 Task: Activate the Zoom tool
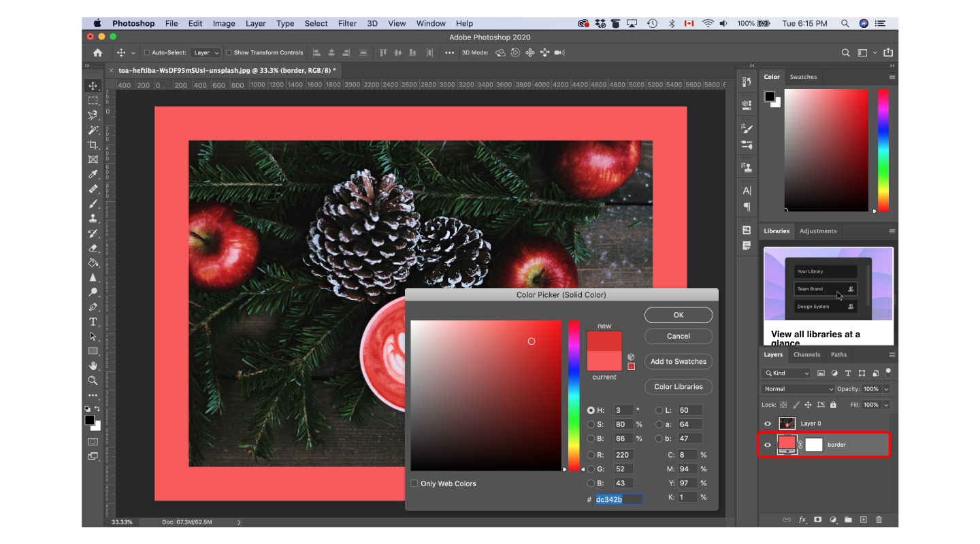pyautogui.click(x=93, y=380)
